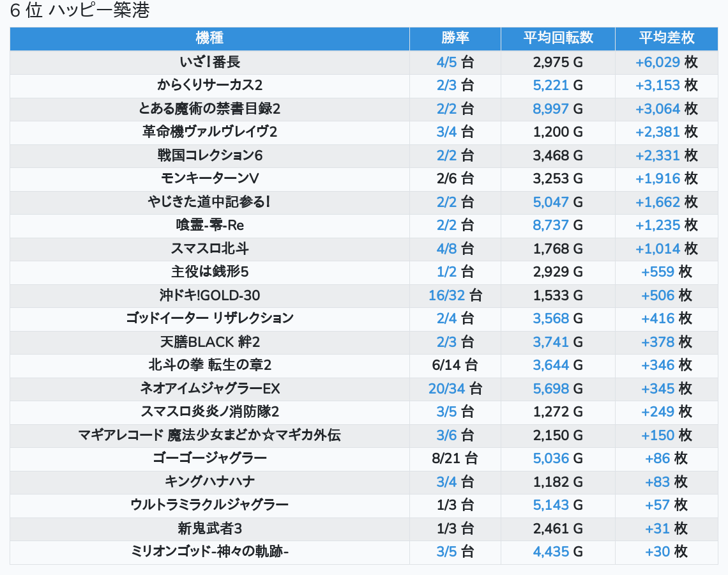
Task: Select machine name 主役は銭形5
Action: click(x=209, y=272)
